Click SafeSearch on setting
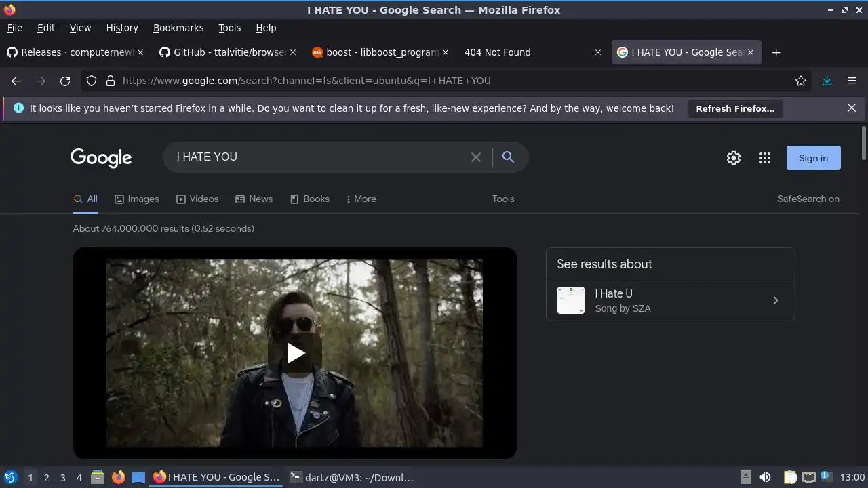Screen dimensions: 868x488 (808, 199)
